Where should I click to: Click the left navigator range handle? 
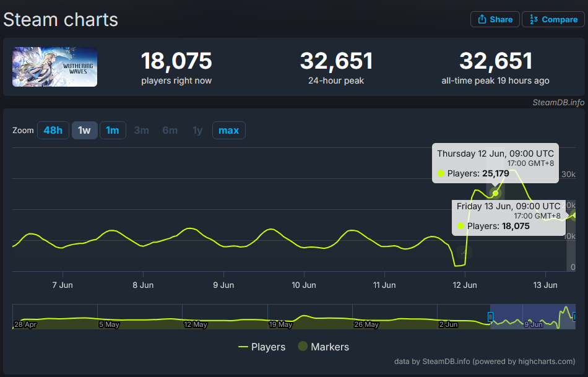[490, 317]
